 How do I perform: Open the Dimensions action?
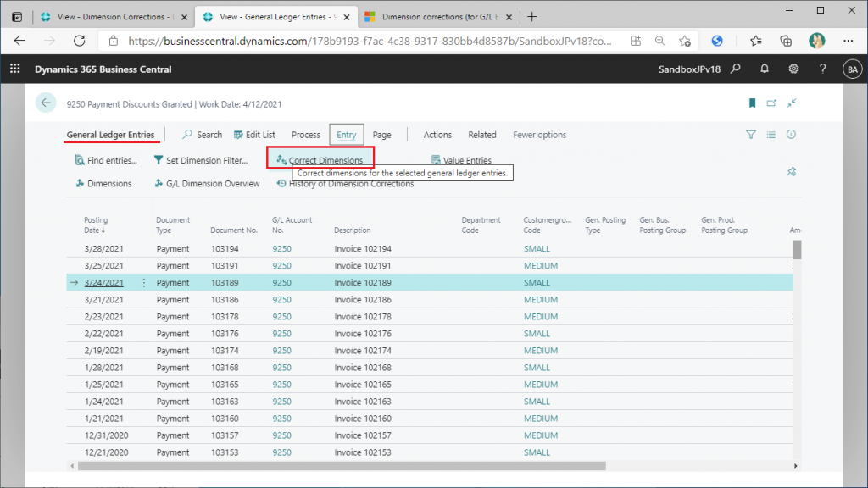pos(103,184)
